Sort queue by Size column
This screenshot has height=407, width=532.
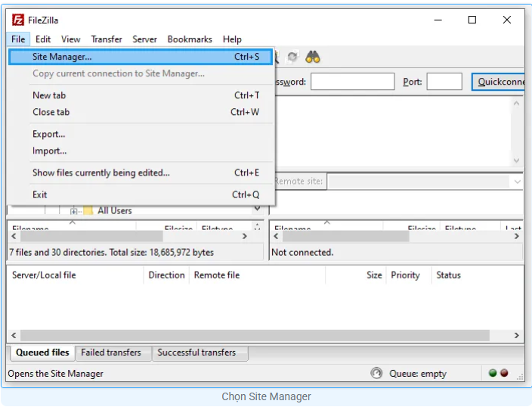(x=356, y=275)
